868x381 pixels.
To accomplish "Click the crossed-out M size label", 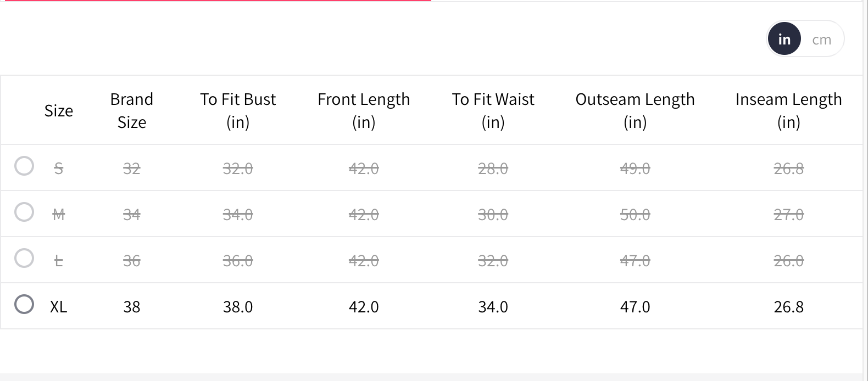I will [59, 215].
